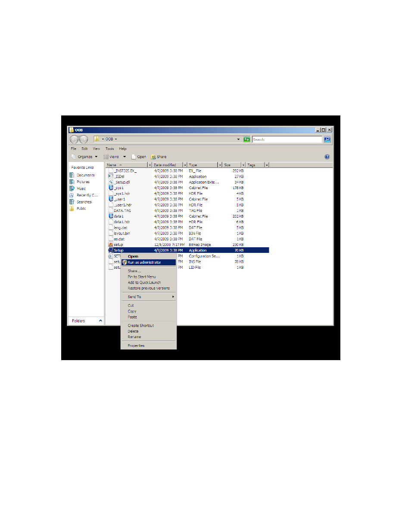The image size is (411, 532).
Task: Choose Create Shortcut in context menu
Action: click(149, 325)
